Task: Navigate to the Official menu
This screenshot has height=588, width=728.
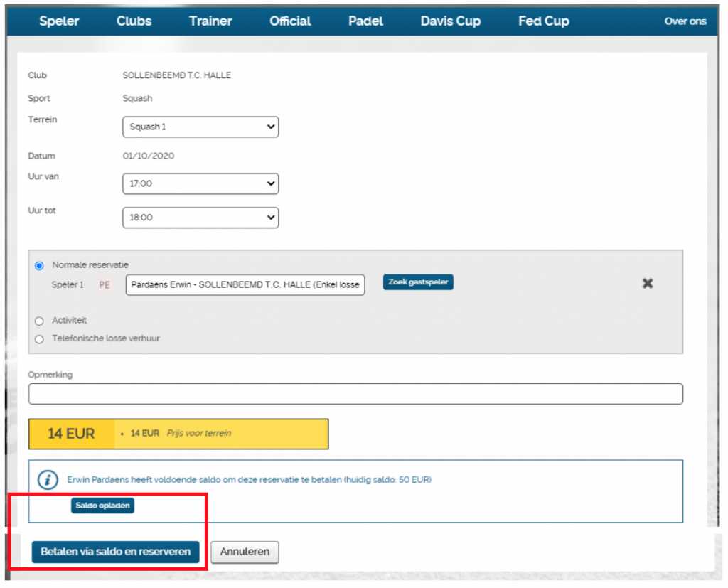Action: [290, 21]
